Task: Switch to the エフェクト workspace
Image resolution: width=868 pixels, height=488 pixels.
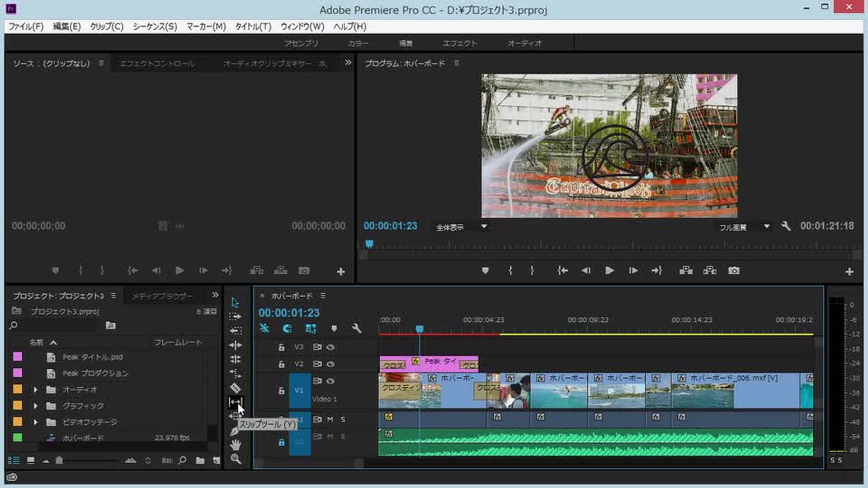Action: click(x=460, y=43)
